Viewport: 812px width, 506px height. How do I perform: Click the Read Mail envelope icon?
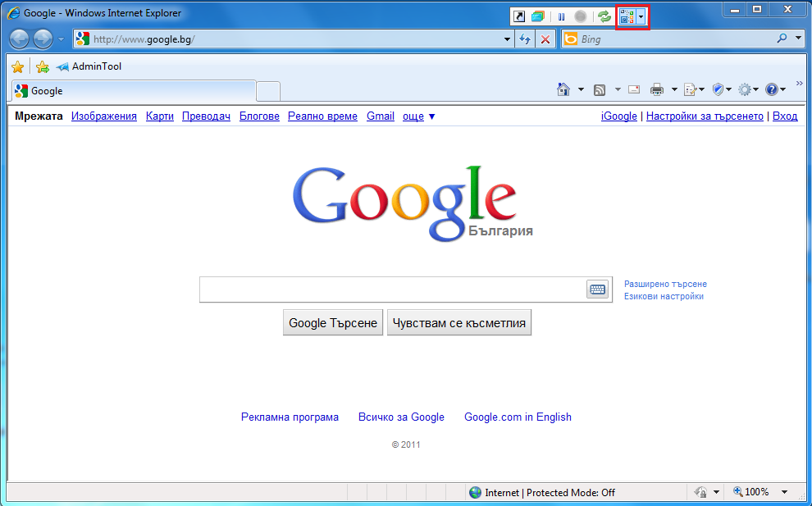(634, 90)
